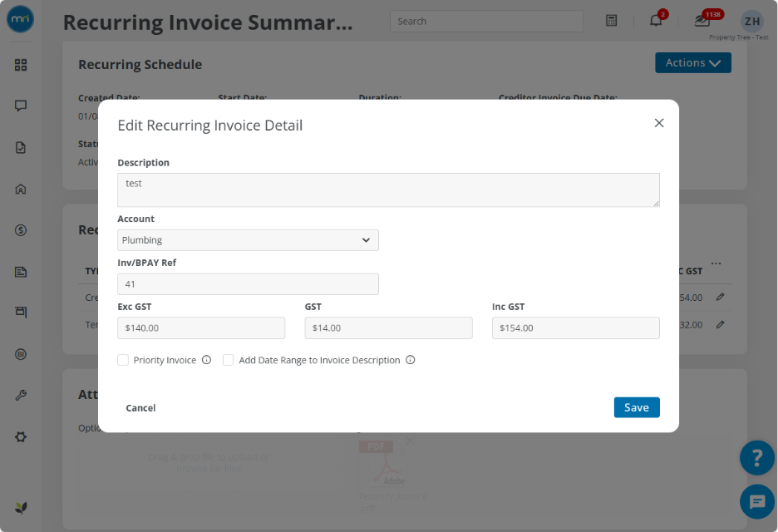Open the document checkmark sidebar icon

coord(20,147)
